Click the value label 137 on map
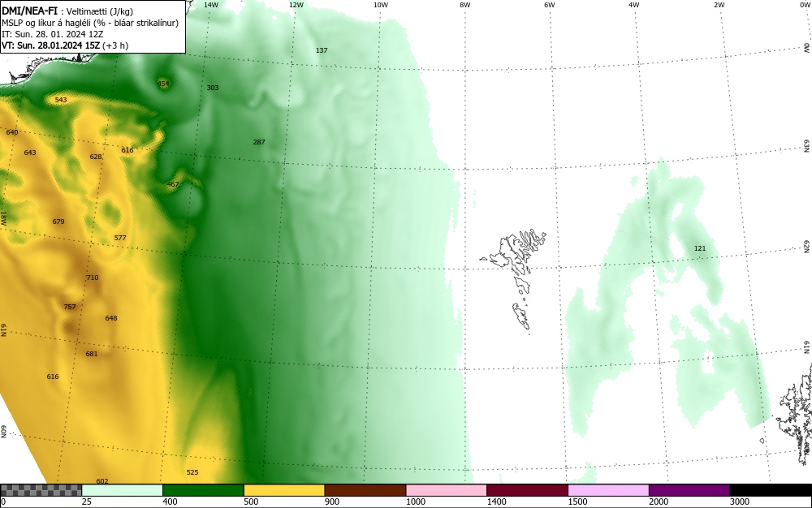The height and width of the screenshot is (508, 812). coord(322,50)
